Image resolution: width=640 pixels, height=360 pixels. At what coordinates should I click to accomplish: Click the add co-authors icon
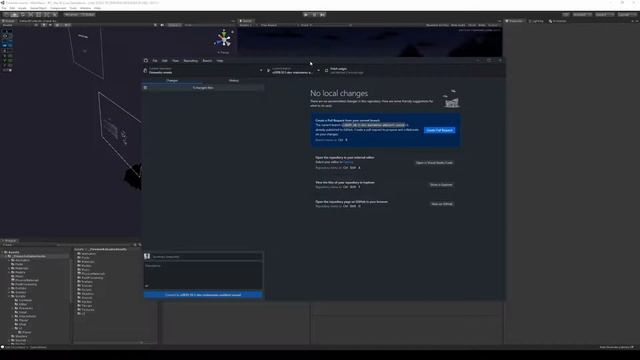coord(147,286)
